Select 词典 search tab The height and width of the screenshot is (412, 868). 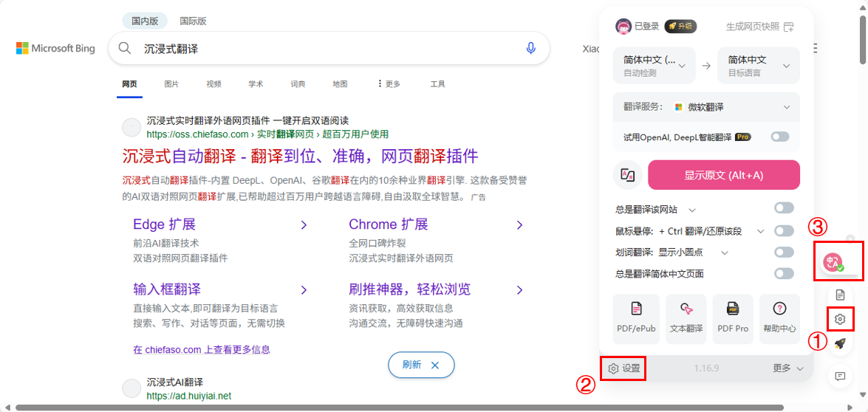pyautogui.click(x=298, y=84)
